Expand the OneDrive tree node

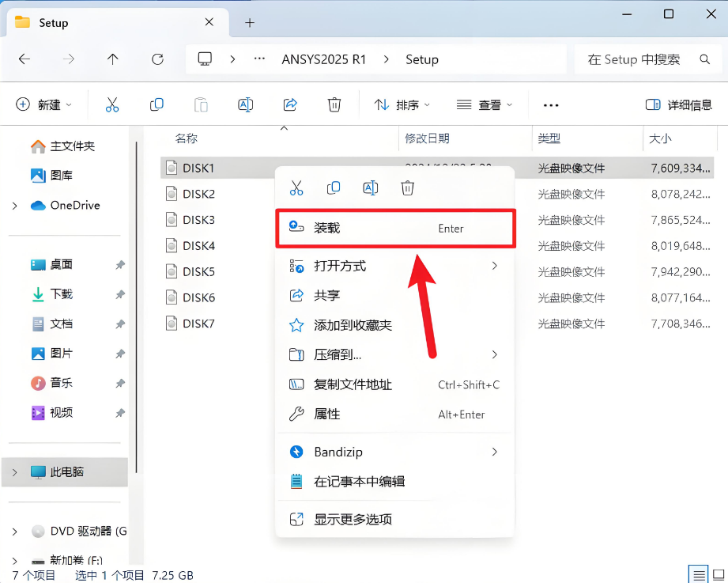15,206
